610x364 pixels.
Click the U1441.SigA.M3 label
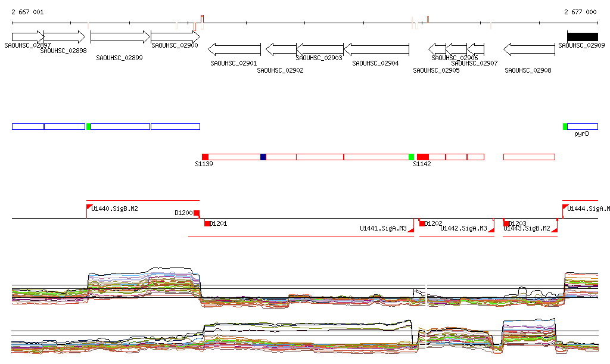point(383,228)
